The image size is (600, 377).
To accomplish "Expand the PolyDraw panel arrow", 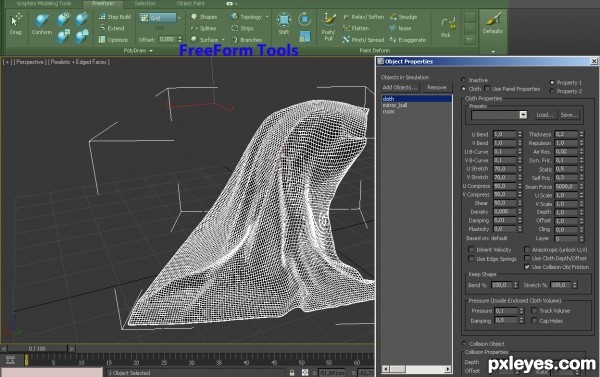I will [x=151, y=51].
